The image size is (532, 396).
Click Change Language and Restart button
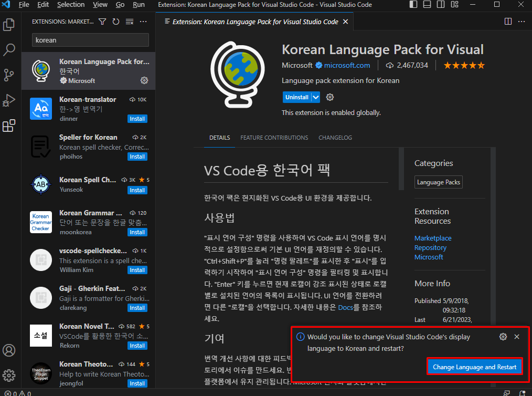click(474, 367)
